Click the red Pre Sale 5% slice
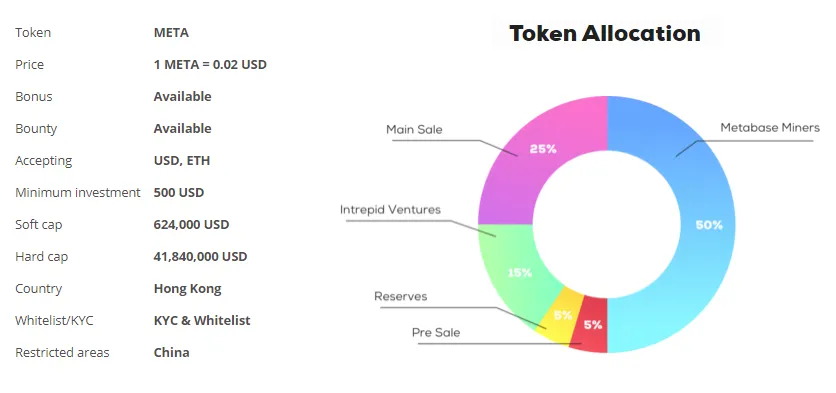This screenshot has height=393, width=836. (591, 325)
